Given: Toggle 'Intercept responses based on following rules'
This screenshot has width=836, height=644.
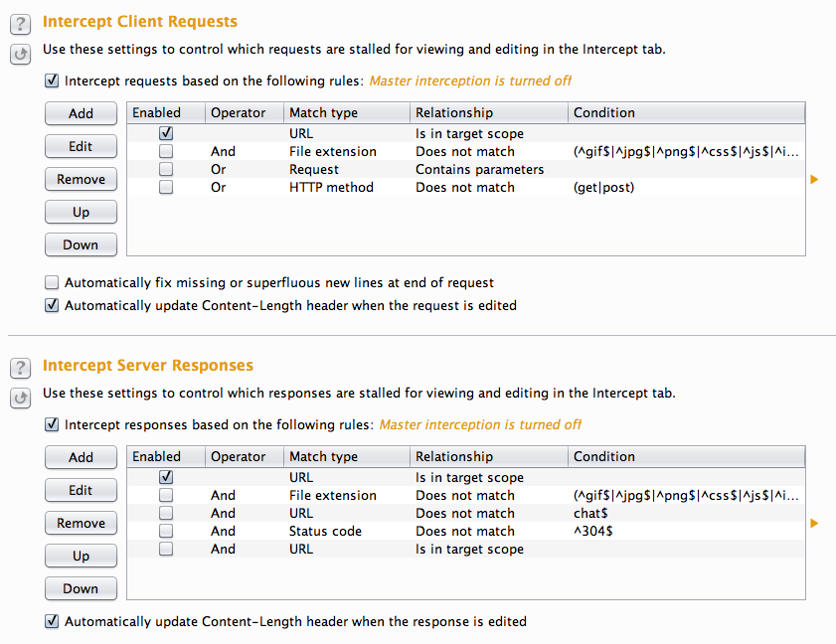Looking at the screenshot, I should 53,424.
